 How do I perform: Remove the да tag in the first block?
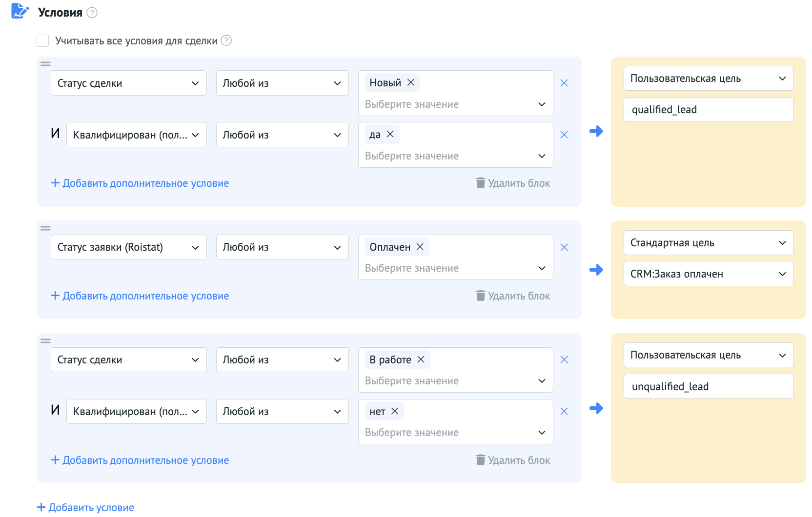pyautogui.click(x=390, y=134)
